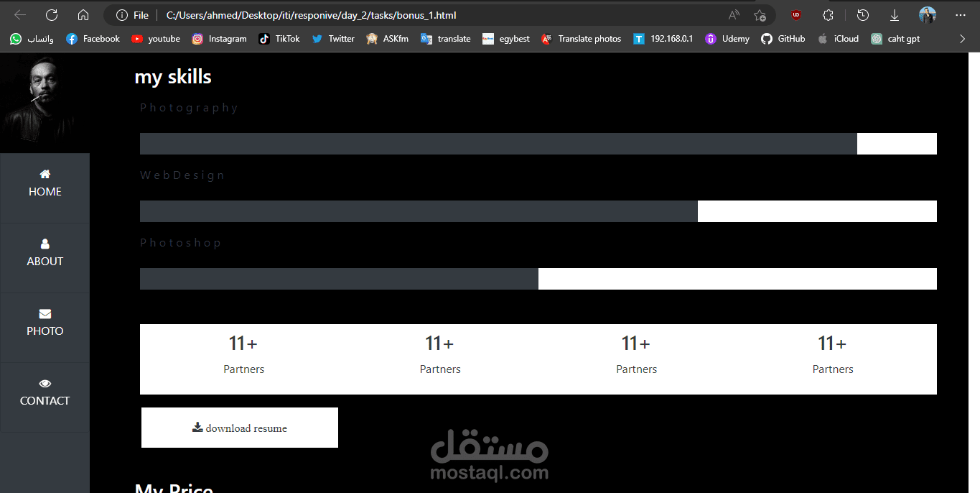Open the Udemy bookmark
The image size is (980, 493).
(727, 39)
